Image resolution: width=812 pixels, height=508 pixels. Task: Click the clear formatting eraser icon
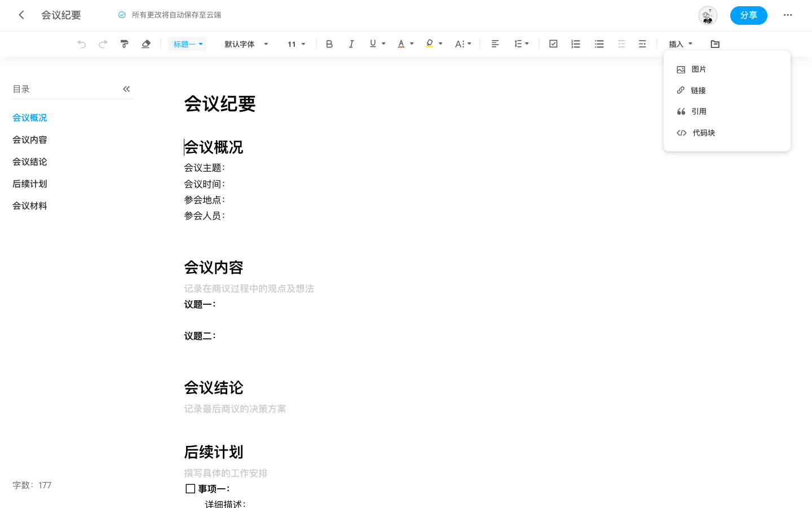pos(146,43)
